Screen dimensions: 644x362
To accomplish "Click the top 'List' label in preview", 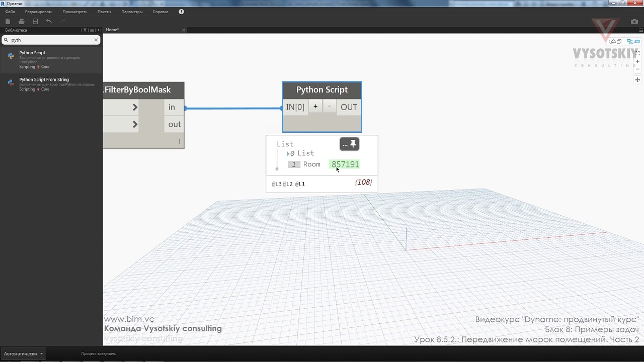I will [285, 144].
